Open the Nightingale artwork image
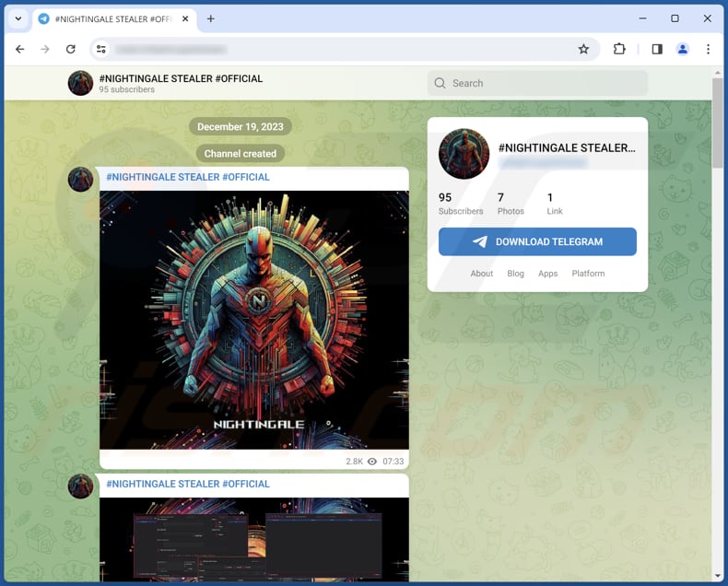 click(x=254, y=320)
